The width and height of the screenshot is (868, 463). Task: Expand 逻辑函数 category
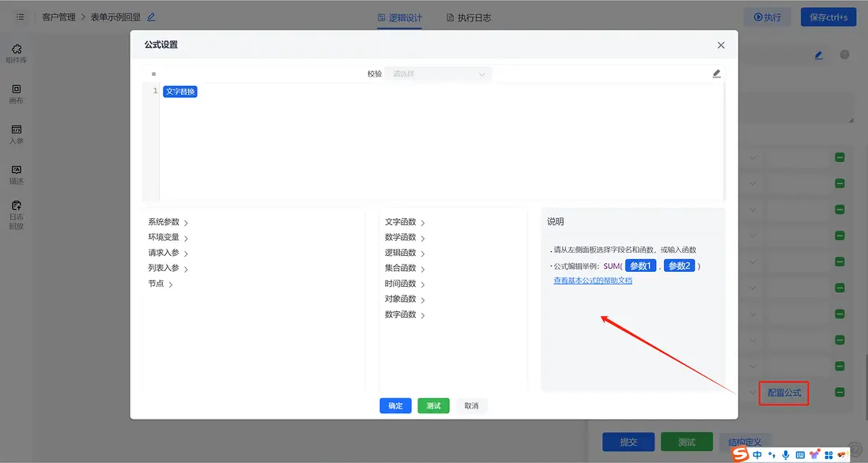[x=405, y=254]
